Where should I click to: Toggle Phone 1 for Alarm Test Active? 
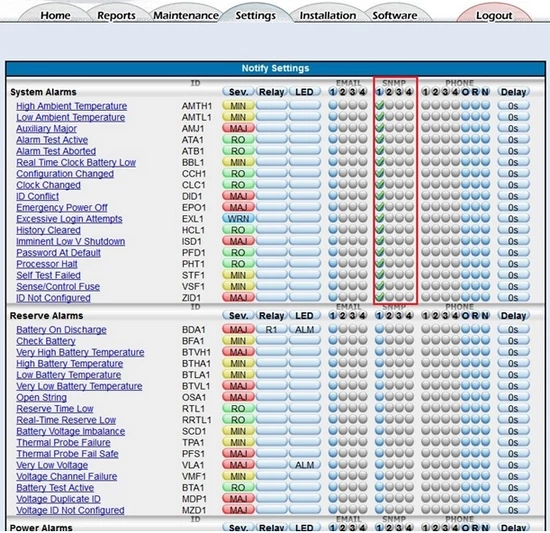(x=425, y=139)
